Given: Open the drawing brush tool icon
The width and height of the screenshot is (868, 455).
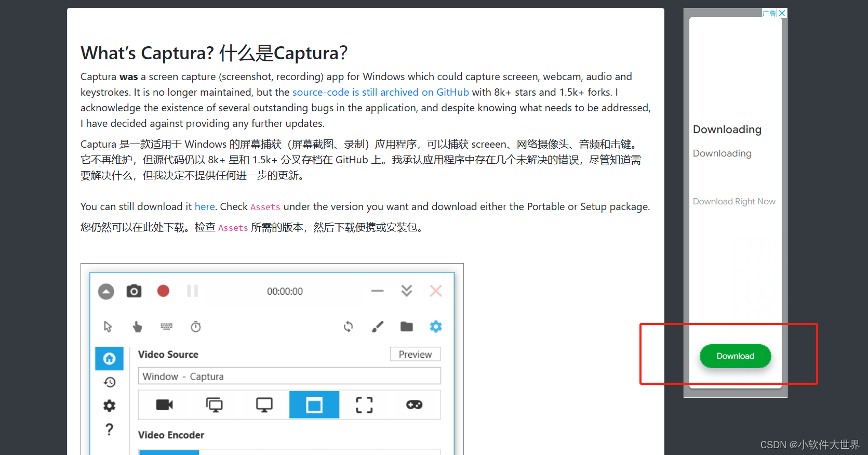Looking at the screenshot, I should tap(378, 327).
